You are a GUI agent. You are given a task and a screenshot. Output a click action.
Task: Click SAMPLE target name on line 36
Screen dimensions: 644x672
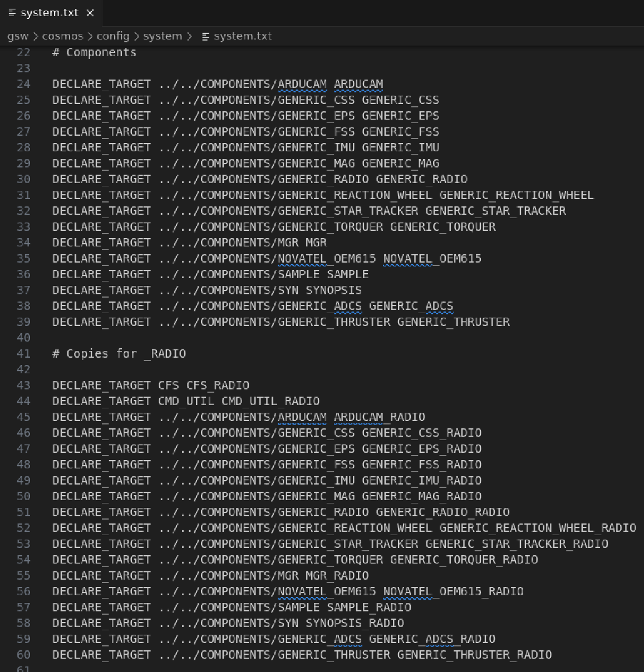click(348, 274)
